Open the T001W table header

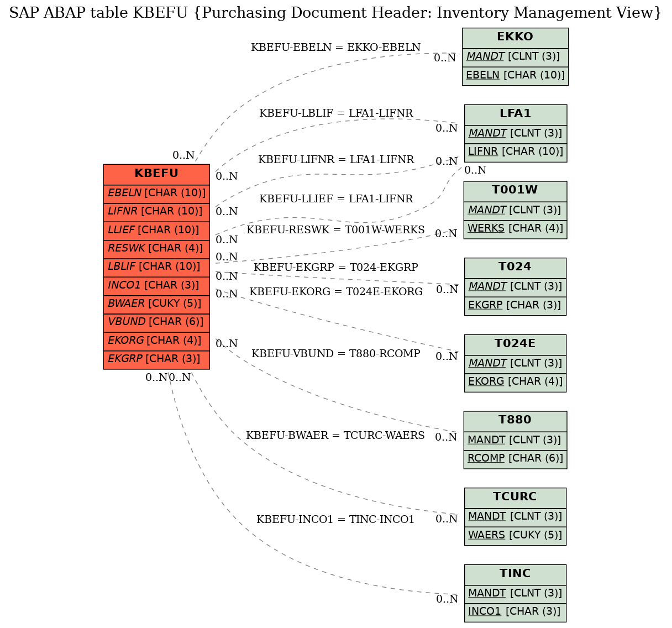pos(515,191)
